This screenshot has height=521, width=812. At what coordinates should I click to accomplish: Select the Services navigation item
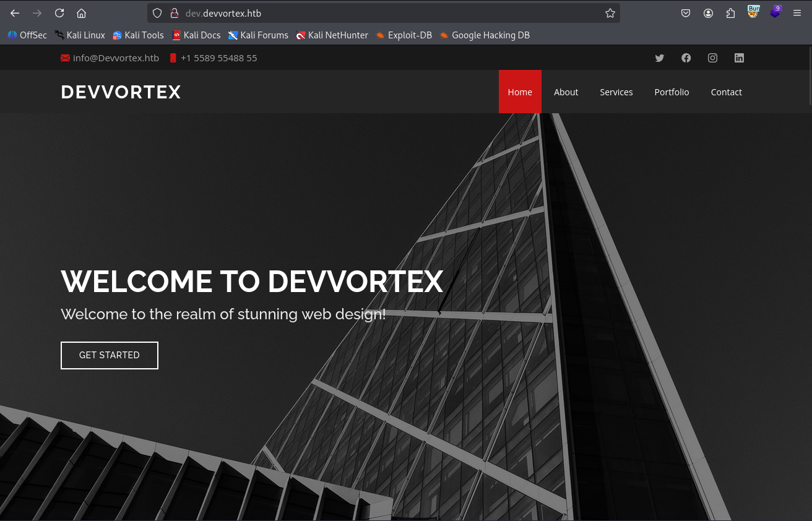[616, 92]
